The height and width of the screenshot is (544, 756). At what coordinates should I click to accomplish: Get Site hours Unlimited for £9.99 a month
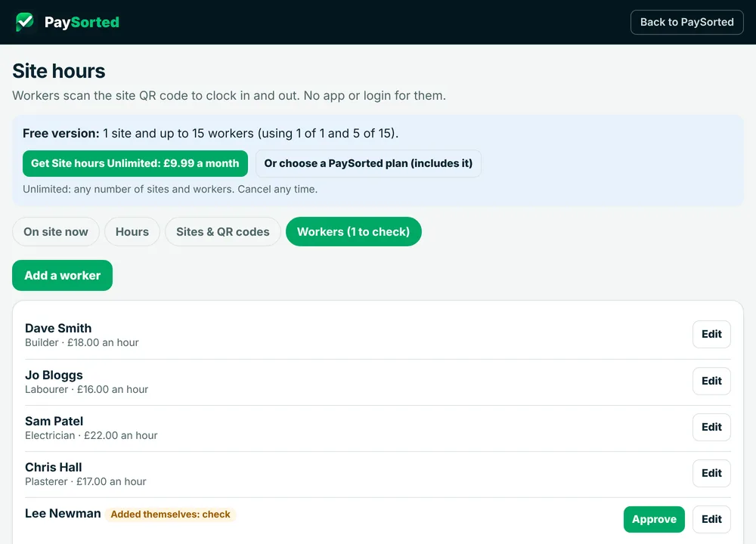(135, 163)
